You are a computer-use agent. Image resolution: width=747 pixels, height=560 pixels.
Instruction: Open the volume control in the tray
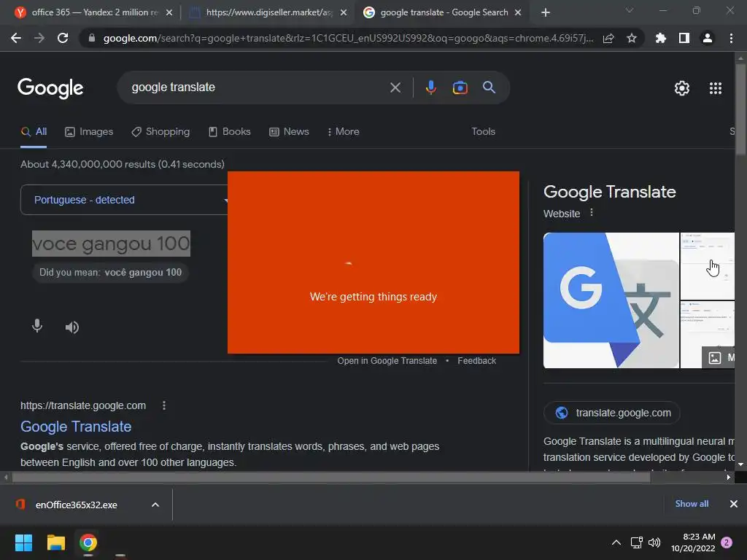(x=654, y=542)
